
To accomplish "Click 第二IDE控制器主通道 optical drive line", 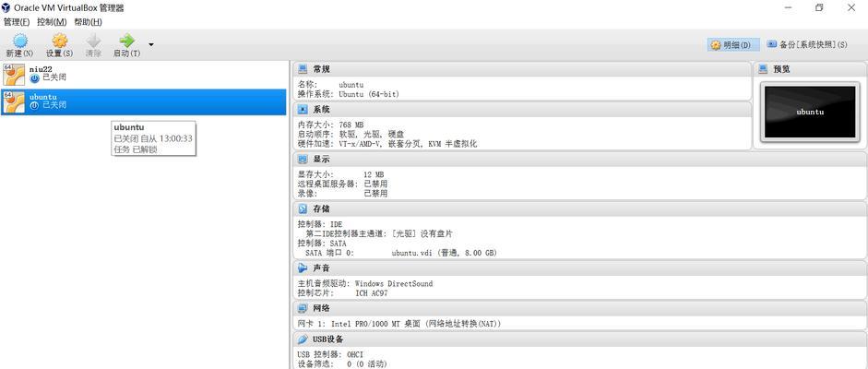I will click(378, 234).
